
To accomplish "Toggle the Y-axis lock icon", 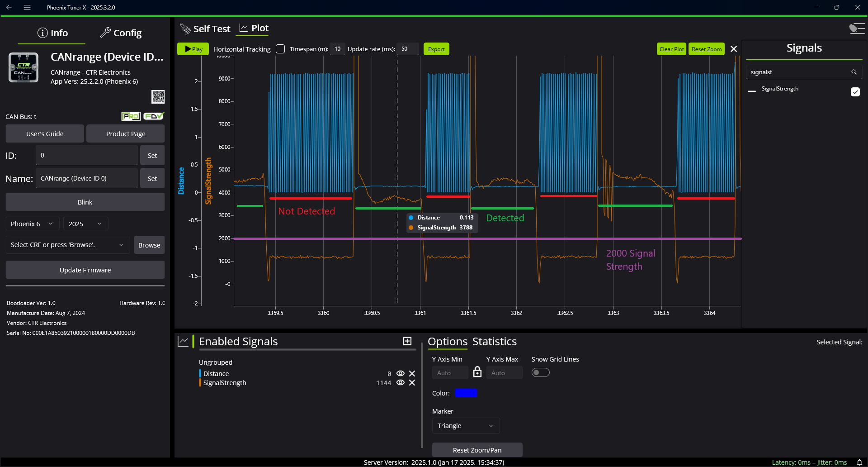I will (477, 372).
